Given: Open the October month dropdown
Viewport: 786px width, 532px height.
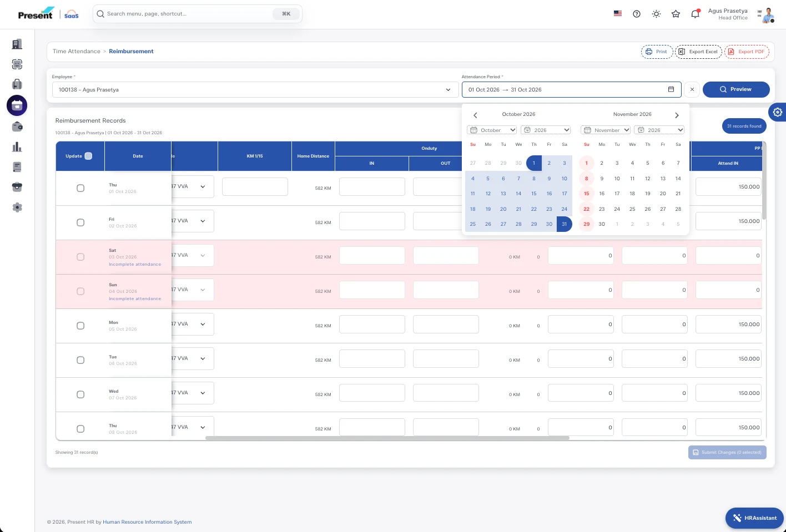Looking at the screenshot, I should [x=492, y=130].
